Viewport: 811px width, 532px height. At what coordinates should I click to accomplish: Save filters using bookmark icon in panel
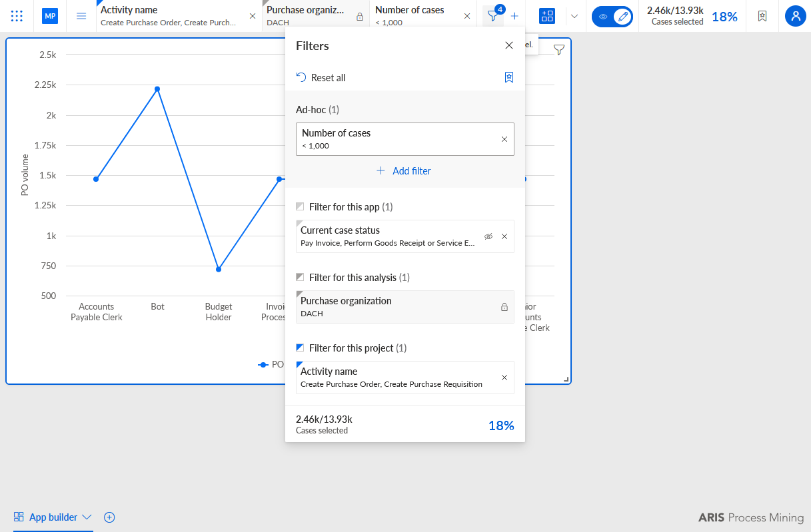click(509, 77)
